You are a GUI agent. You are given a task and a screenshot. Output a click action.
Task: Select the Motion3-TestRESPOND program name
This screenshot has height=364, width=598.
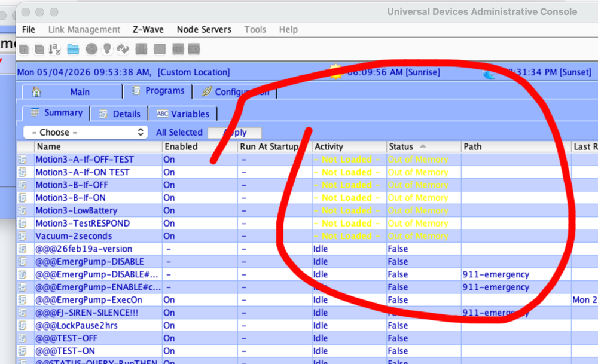pyautogui.click(x=83, y=224)
